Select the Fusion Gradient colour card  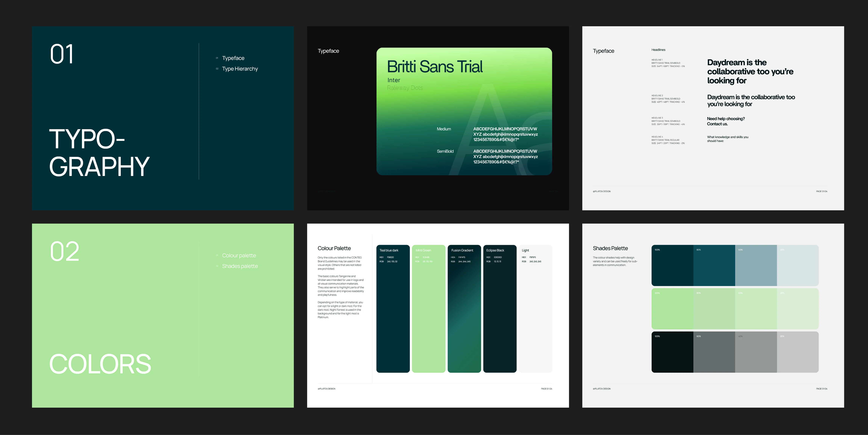pyautogui.click(x=464, y=308)
